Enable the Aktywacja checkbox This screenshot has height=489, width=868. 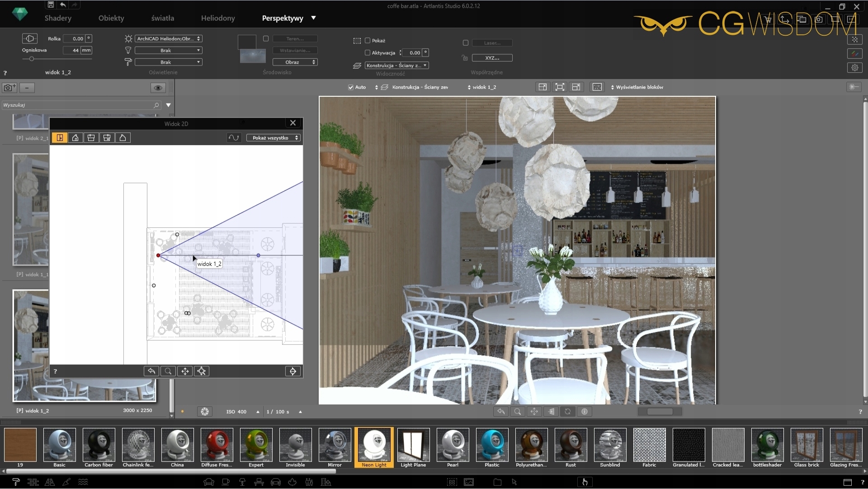pyautogui.click(x=368, y=53)
